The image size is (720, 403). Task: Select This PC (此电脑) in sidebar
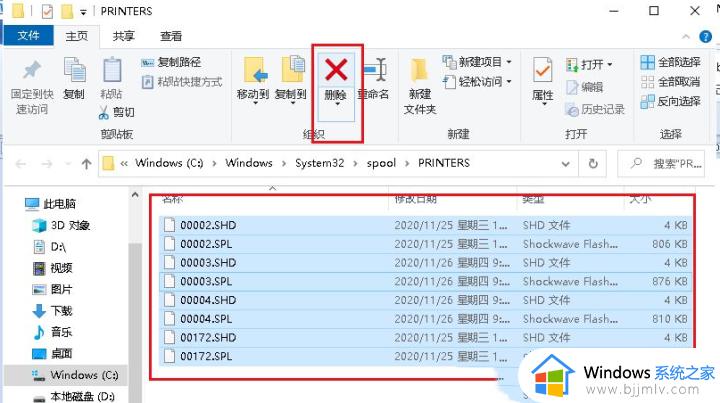[51, 204]
